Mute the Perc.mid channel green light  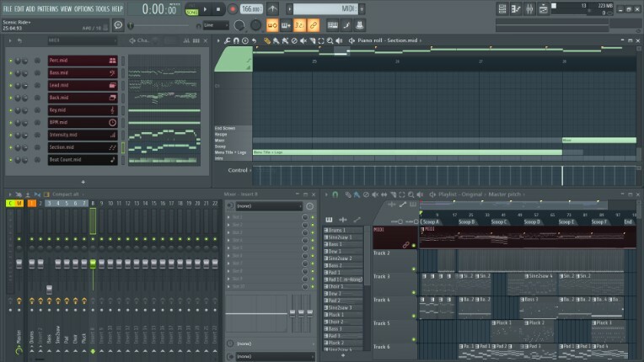click(11, 61)
